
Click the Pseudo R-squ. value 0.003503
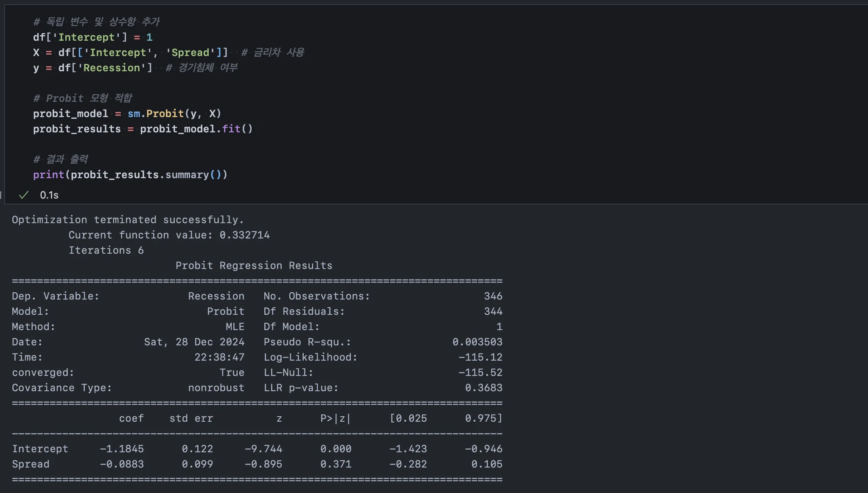[477, 342]
